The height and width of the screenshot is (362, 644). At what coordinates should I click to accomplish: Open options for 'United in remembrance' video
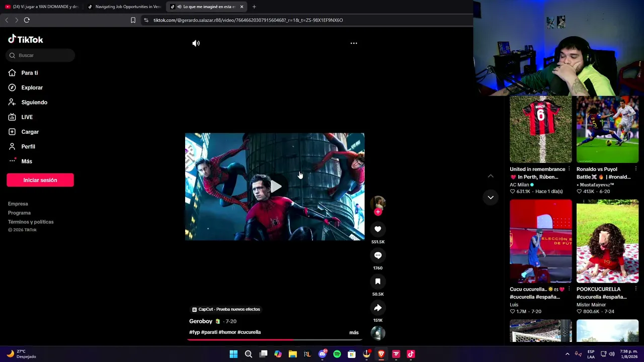(x=569, y=169)
